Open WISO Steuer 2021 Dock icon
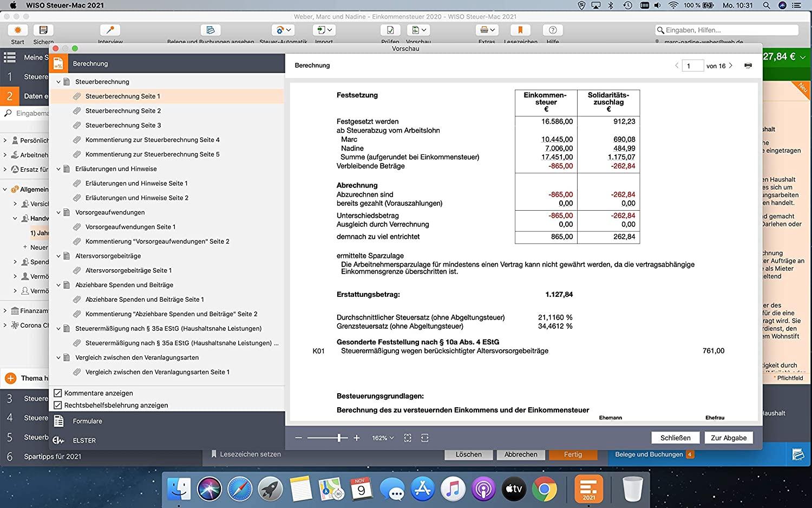 click(x=588, y=489)
